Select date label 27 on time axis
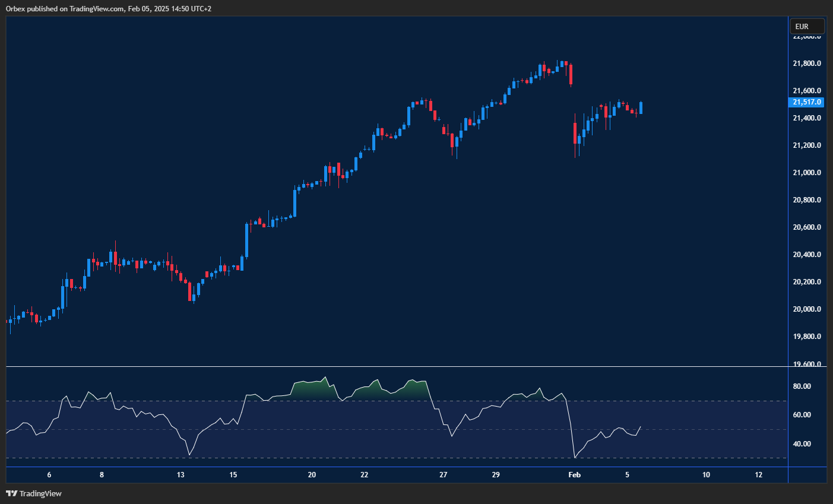Screen dimensions: 833x504 (x=443, y=475)
